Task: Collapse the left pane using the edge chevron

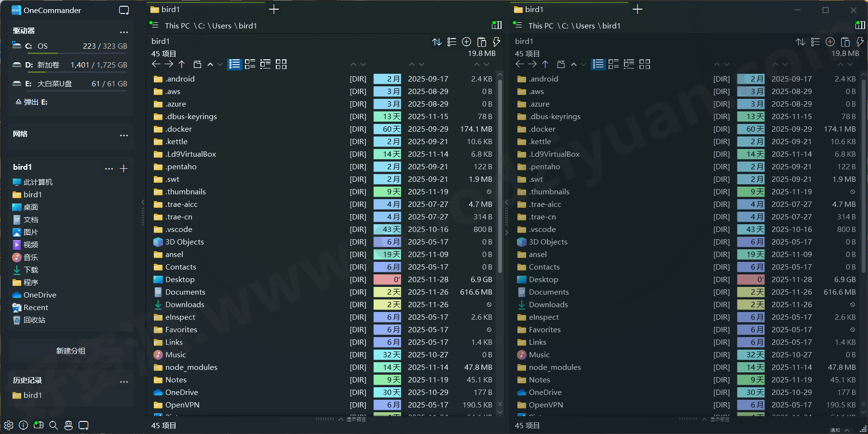Action: coord(143,203)
